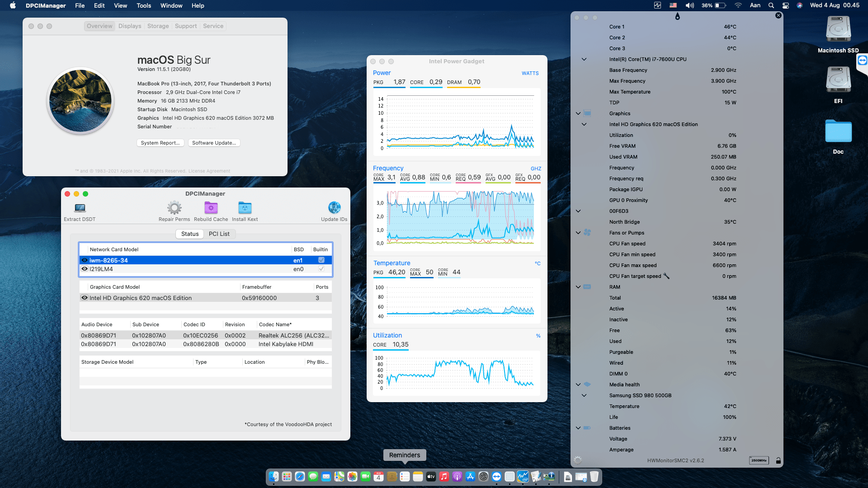
Task: Click the flame icon atop HWMonitor window
Action: point(677,17)
